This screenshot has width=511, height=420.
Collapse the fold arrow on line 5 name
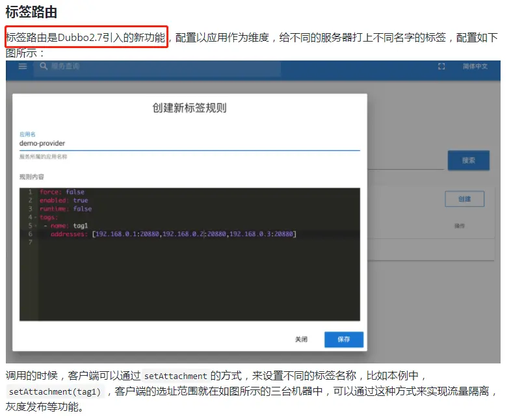click(x=36, y=226)
